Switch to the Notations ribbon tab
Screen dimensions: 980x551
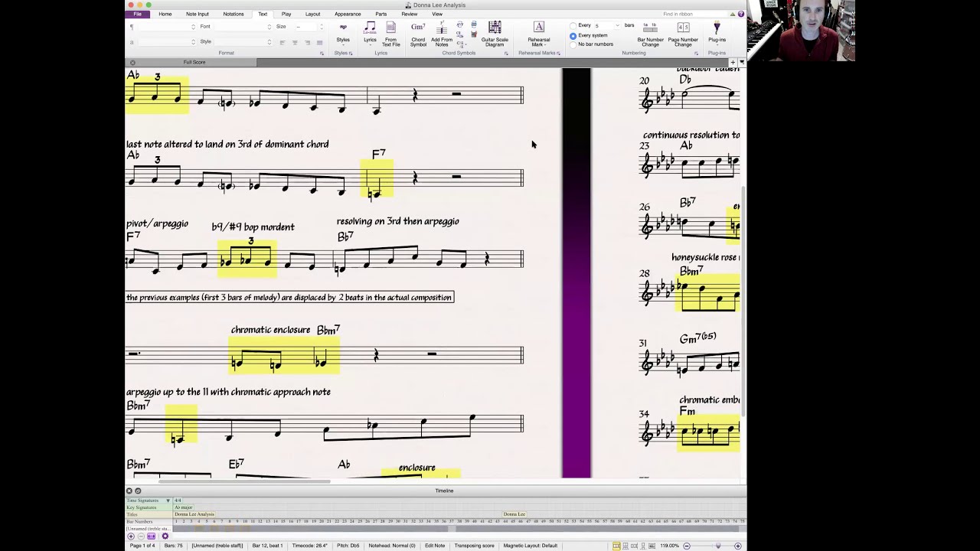[234, 14]
